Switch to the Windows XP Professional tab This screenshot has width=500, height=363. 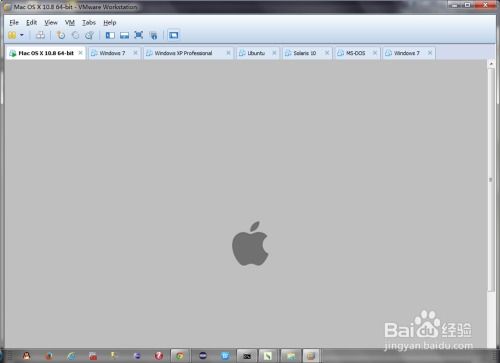pos(183,53)
